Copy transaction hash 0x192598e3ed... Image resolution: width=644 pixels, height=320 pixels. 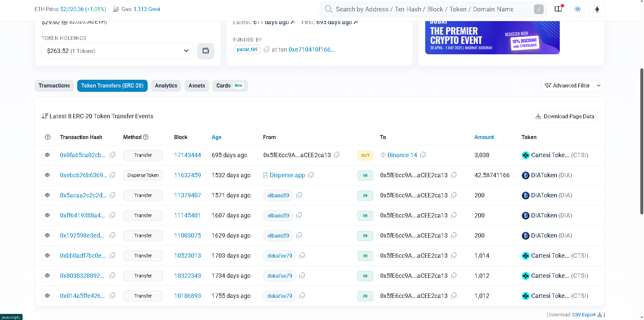tap(113, 235)
